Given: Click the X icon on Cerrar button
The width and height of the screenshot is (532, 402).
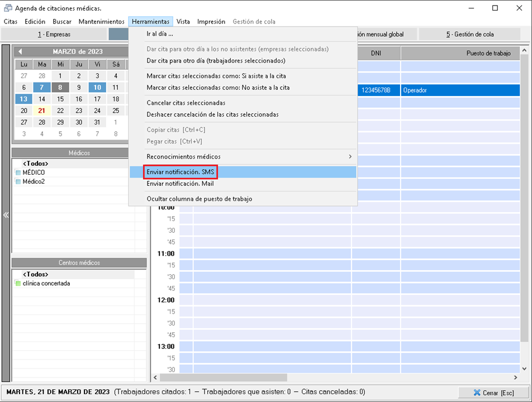Looking at the screenshot, I should click(476, 393).
